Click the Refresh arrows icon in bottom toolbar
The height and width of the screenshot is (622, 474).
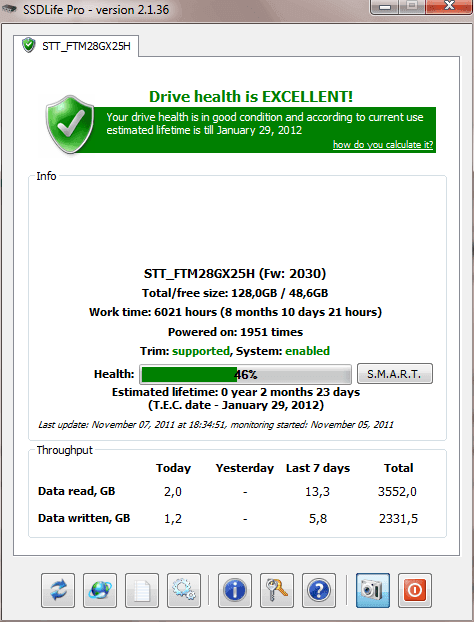58,590
